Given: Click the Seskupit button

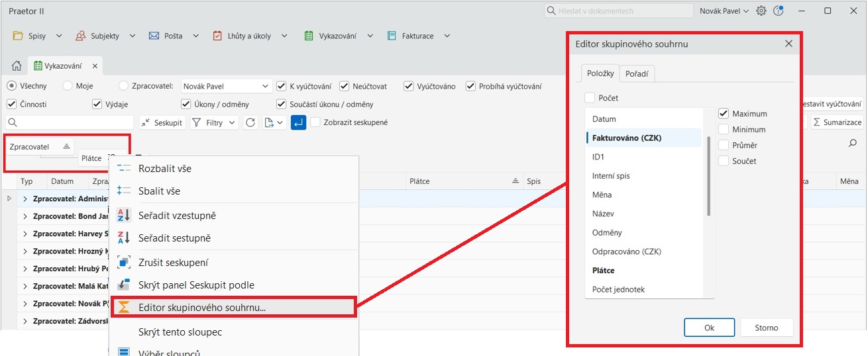Looking at the screenshot, I should pos(162,122).
